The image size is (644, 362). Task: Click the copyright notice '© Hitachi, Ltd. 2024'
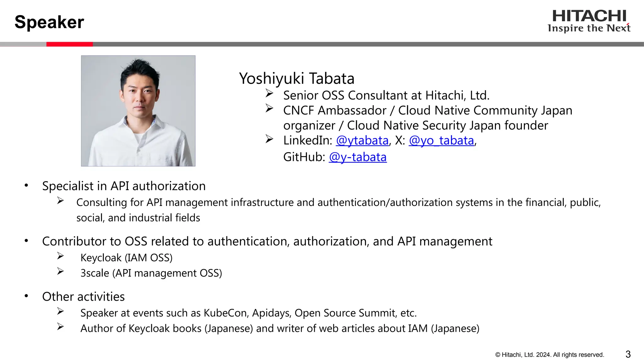tap(550, 355)
